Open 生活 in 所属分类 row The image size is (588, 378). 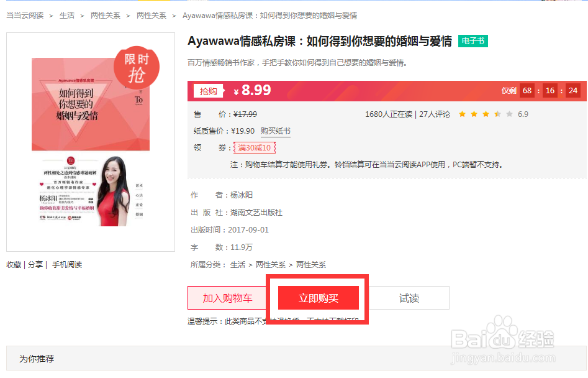pyautogui.click(x=238, y=265)
